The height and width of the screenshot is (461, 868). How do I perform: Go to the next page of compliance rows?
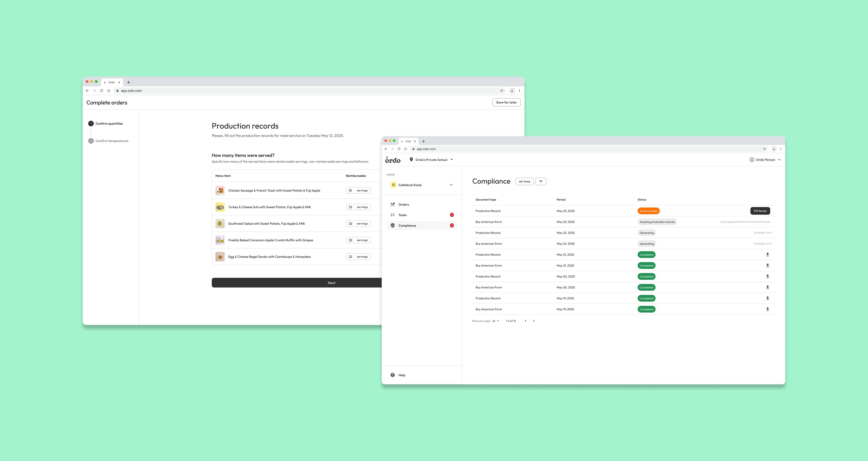tap(534, 321)
